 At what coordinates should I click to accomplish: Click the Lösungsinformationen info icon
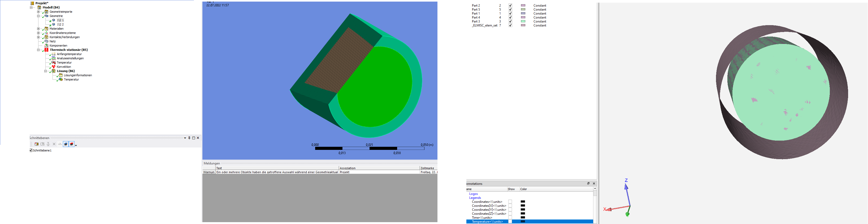61,75
